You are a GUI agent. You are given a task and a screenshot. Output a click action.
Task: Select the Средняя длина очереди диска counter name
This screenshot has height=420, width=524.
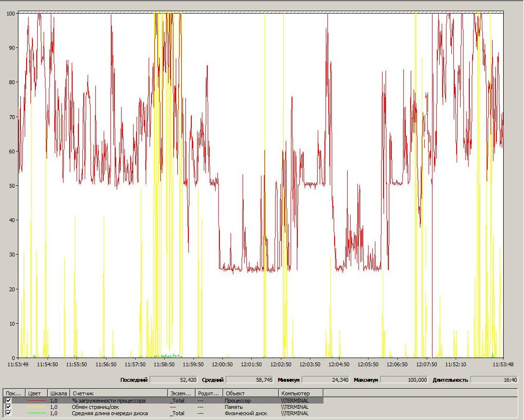[110, 413]
